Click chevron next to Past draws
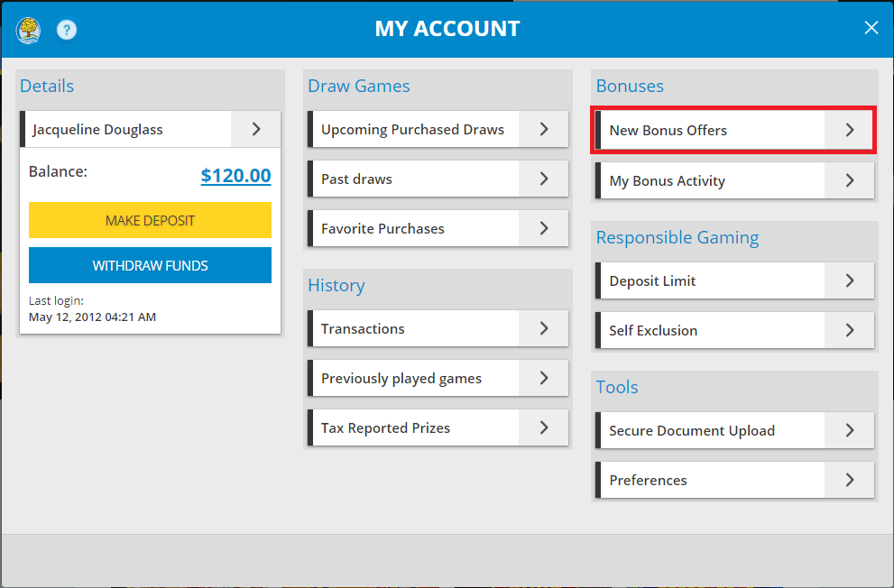 tap(544, 179)
